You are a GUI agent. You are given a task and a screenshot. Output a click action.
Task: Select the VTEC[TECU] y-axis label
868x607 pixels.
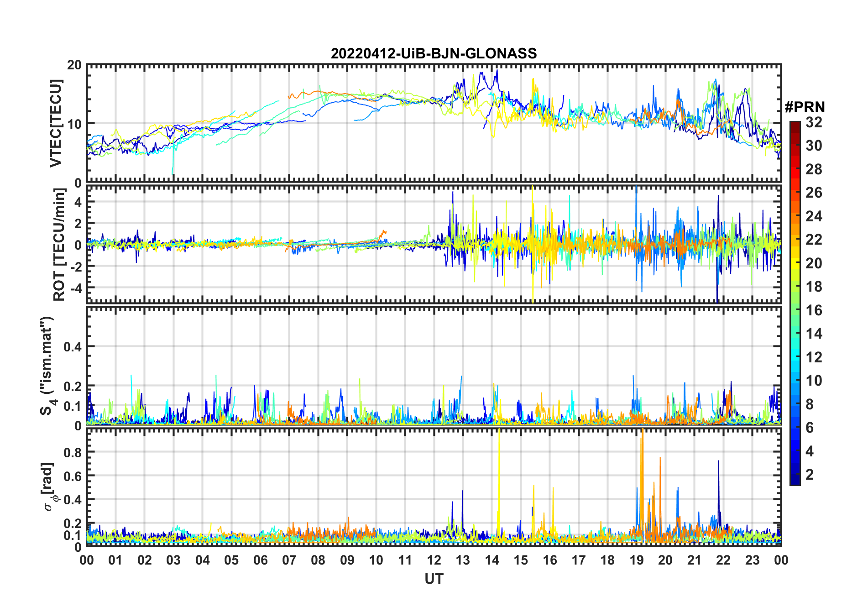(56, 123)
